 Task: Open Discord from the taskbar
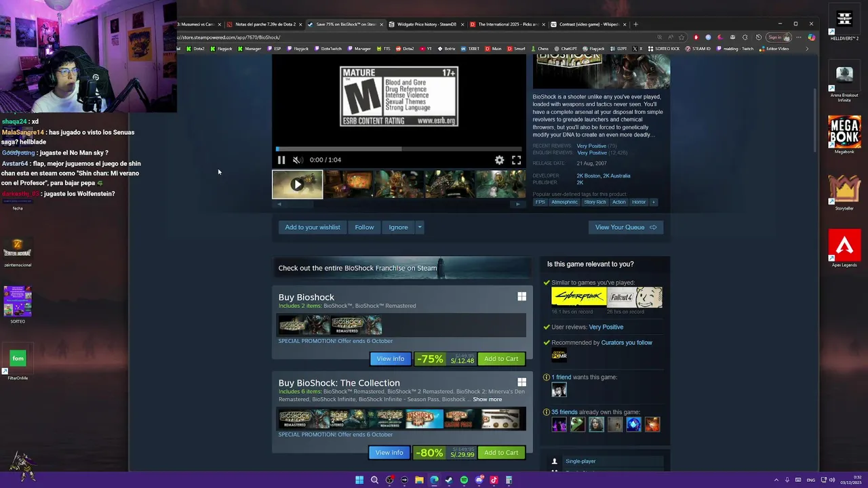coord(479,480)
